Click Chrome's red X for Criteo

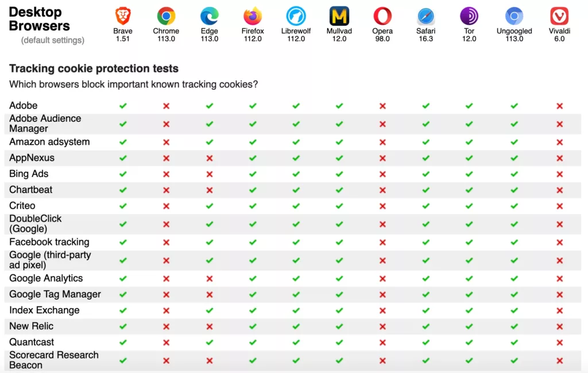click(x=166, y=206)
